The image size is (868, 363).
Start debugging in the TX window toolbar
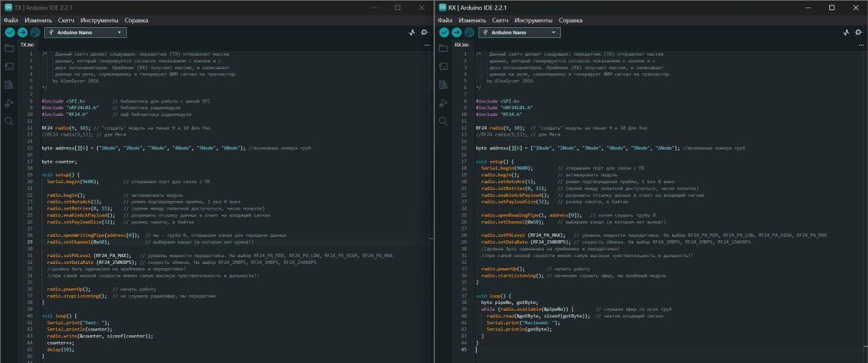tap(34, 32)
